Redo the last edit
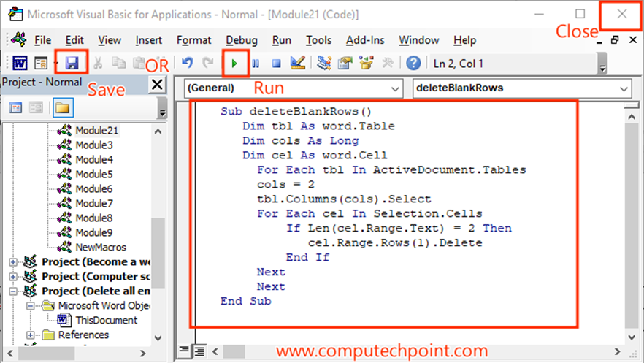The image size is (644, 363). point(208,64)
